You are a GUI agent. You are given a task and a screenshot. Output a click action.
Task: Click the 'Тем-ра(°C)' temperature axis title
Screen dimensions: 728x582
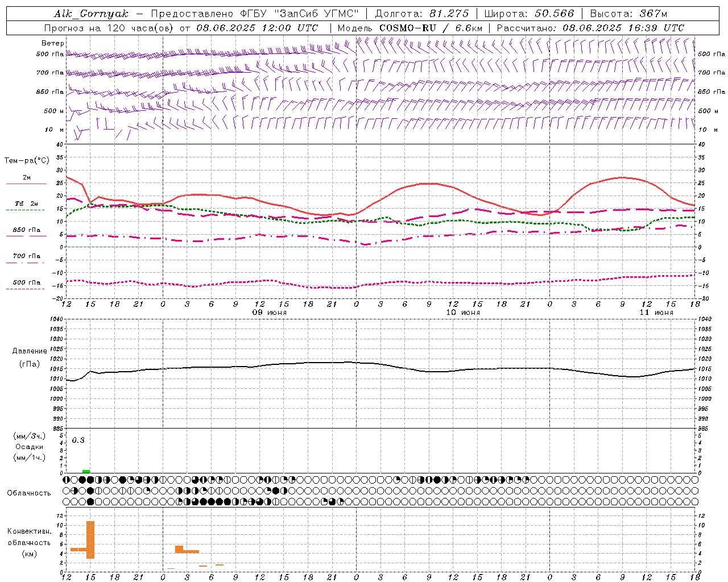click(27, 161)
